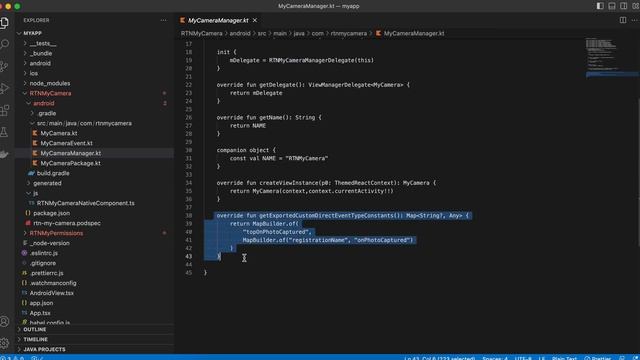The image size is (640, 360).
Task: Click the TS icon beside App.tsx
Action: pos(24,313)
